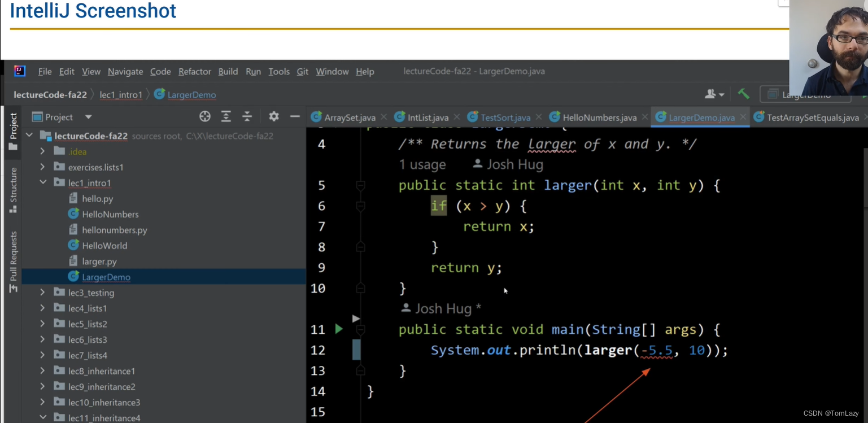Select larger.py file

(x=92, y=261)
